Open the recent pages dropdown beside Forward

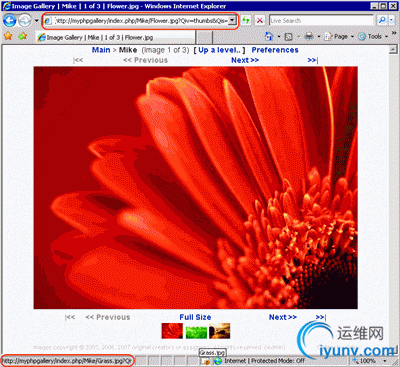pyautogui.click(x=36, y=21)
